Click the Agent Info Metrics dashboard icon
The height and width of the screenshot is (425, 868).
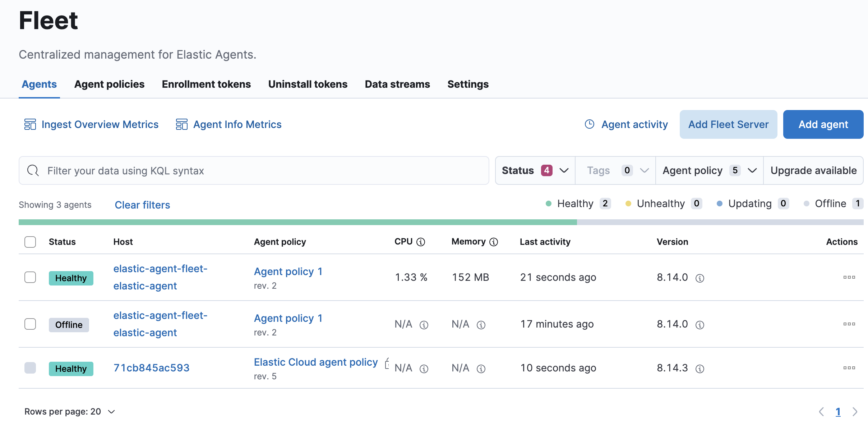click(x=182, y=124)
